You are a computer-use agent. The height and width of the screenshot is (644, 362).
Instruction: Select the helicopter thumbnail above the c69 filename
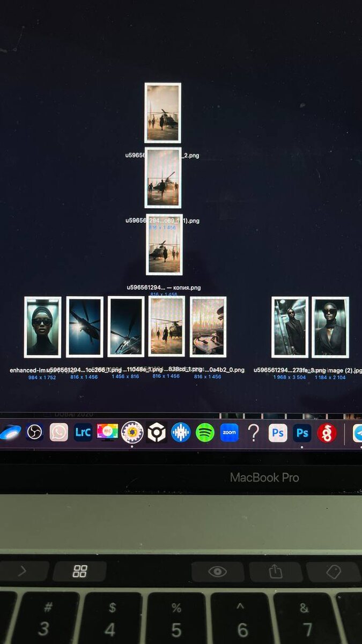click(x=163, y=178)
